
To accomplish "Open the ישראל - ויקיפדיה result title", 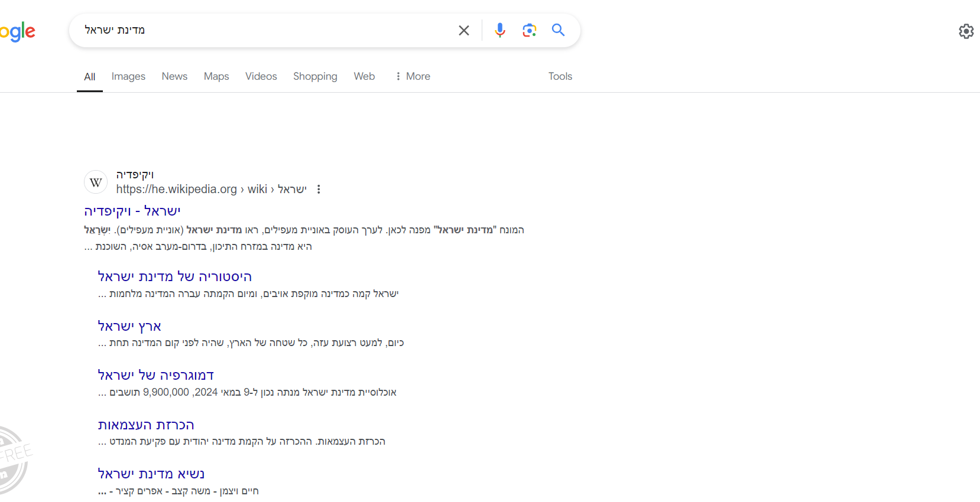I will [x=132, y=211].
